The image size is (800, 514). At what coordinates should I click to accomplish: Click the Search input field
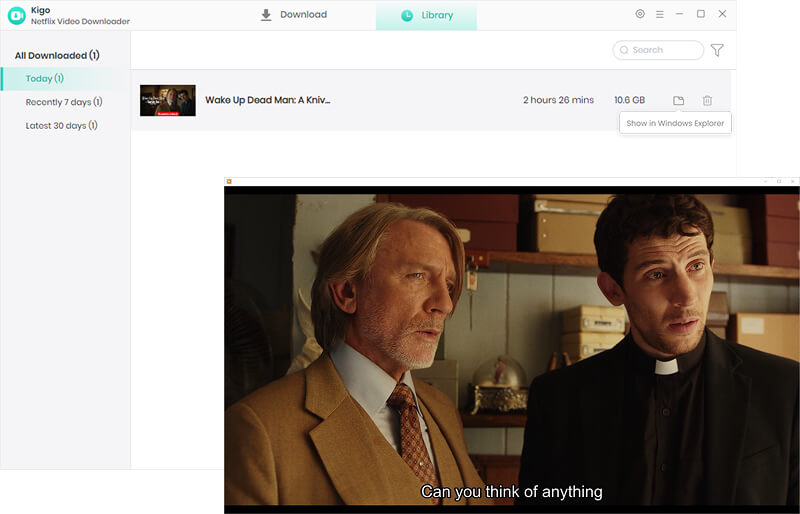[658, 50]
